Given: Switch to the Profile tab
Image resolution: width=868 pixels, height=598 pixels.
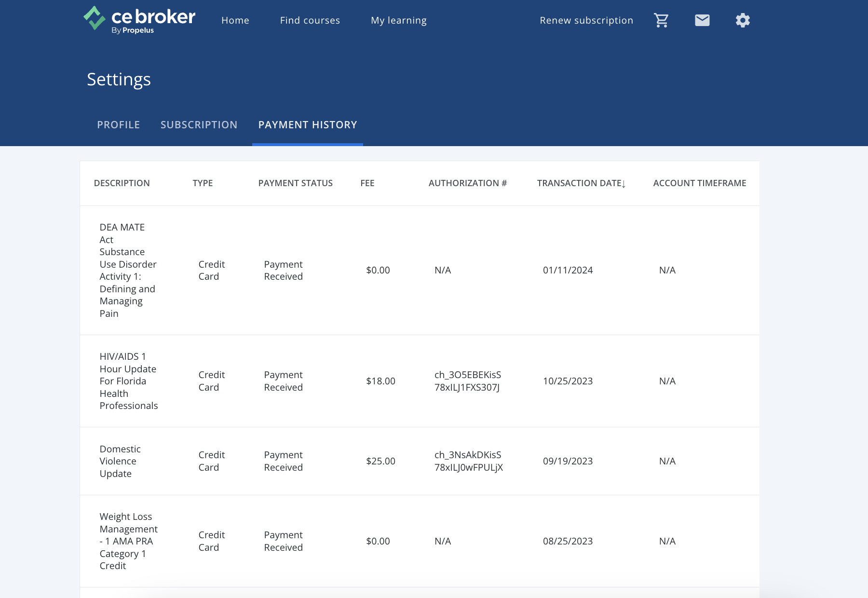Looking at the screenshot, I should (x=118, y=124).
